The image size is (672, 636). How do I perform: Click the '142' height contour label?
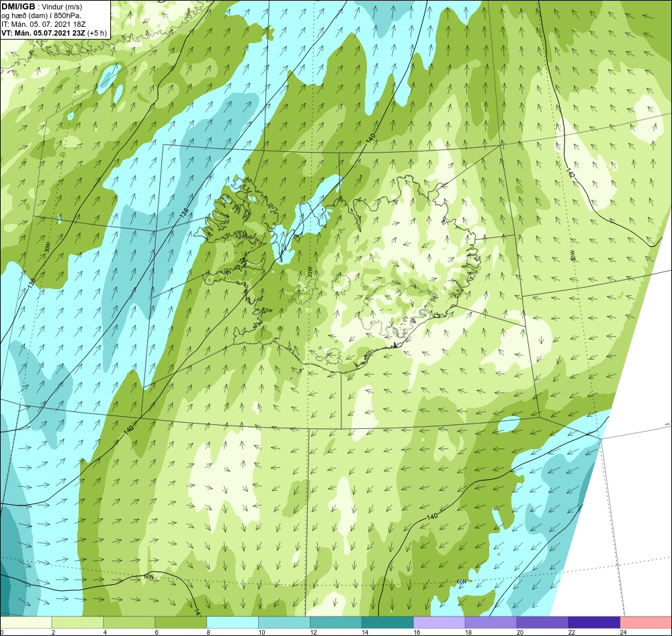570,173
